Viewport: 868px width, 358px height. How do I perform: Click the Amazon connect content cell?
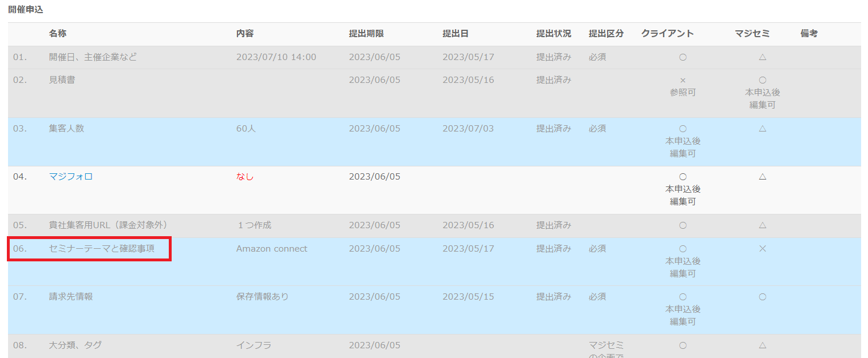pos(271,249)
